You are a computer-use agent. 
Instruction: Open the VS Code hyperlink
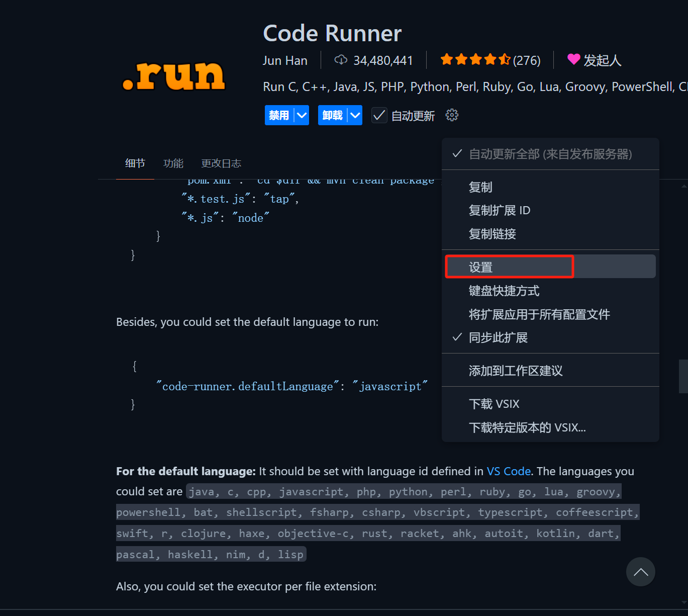click(509, 471)
